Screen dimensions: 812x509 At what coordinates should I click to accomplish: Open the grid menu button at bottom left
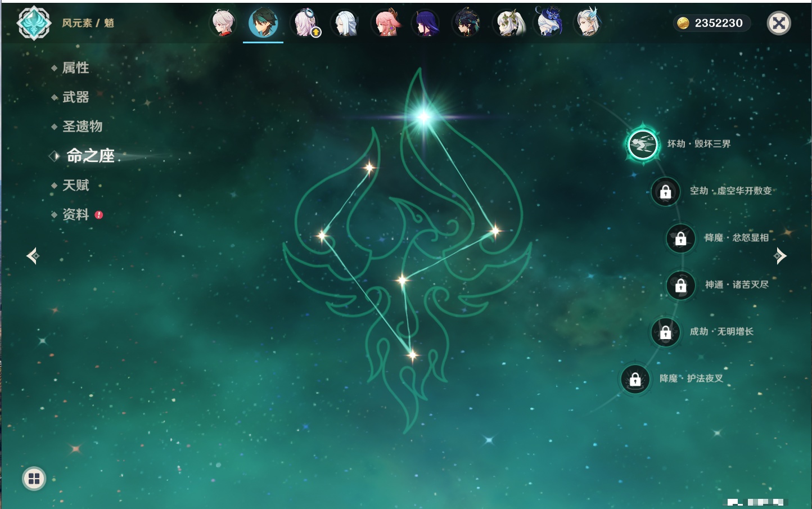click(34, 479)
